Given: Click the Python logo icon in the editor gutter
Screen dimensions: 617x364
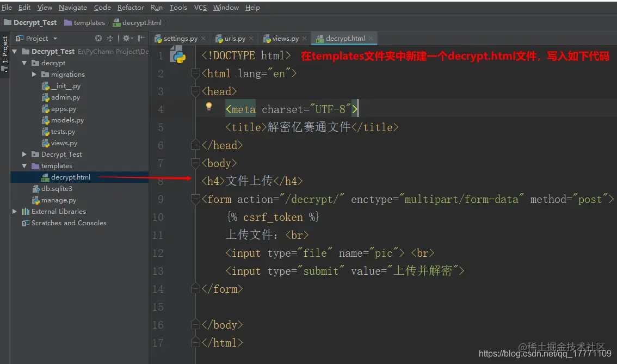Looking at the screenshot, I should [x=178, y=54].
